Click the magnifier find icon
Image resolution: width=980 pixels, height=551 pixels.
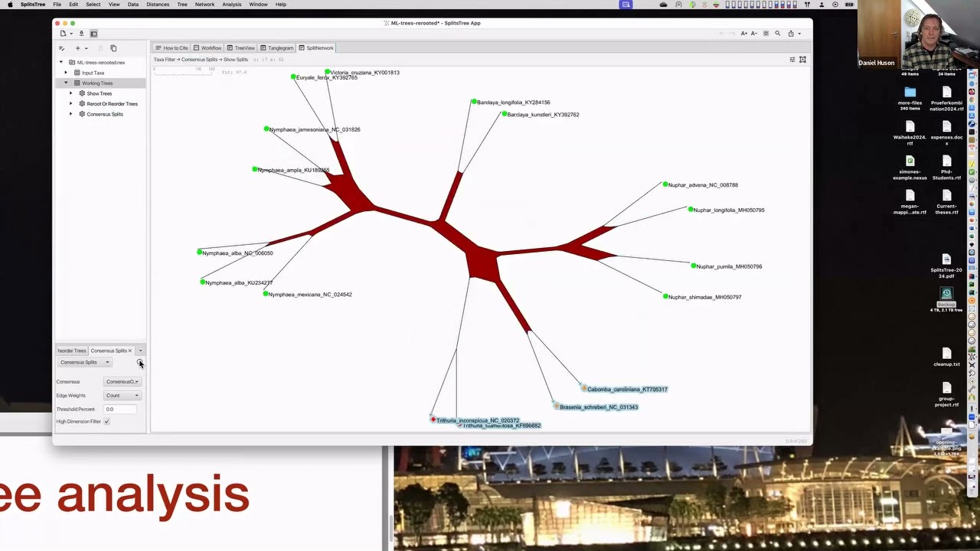pyautogui.click(x=778, y=34)
